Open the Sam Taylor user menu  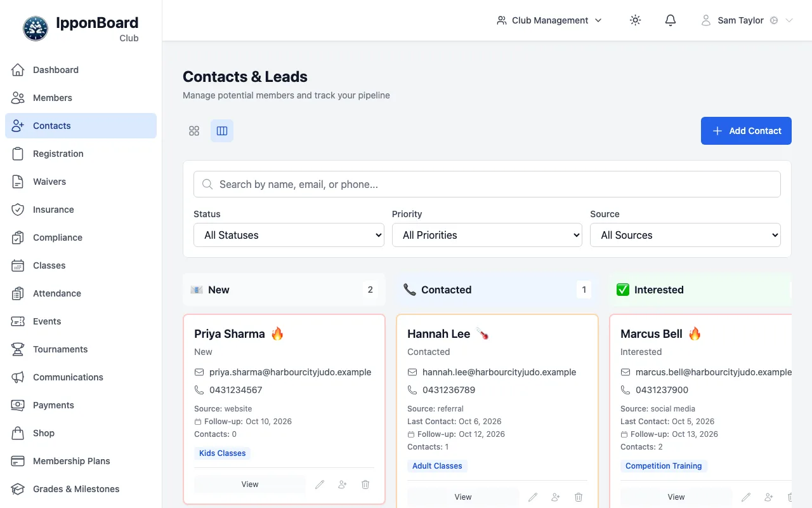coord(747,20)
